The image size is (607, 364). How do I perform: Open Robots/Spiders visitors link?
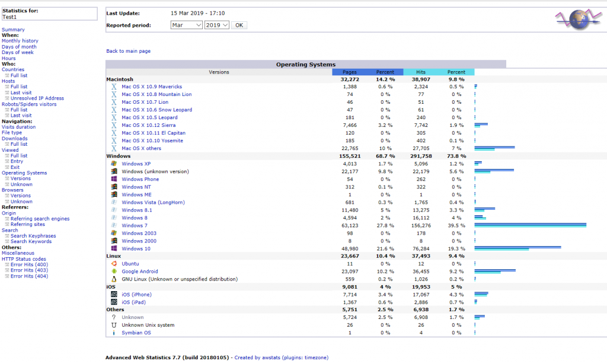[x=29, y=104]
